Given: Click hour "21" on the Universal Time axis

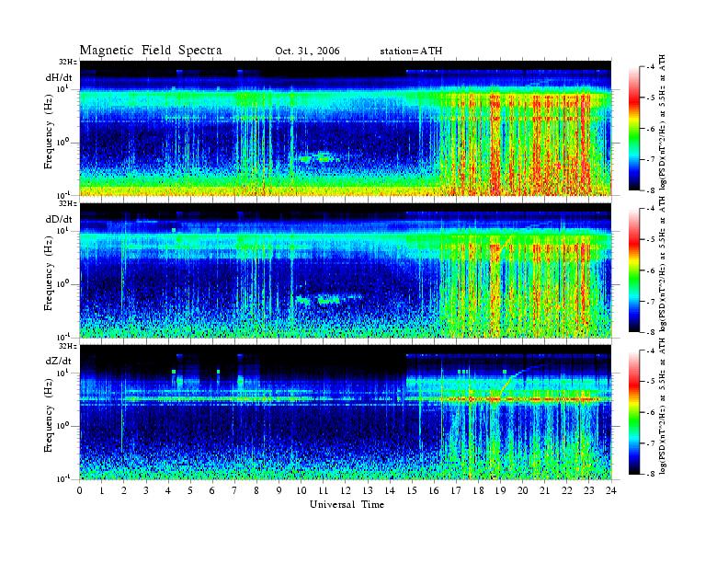Looking at the screenshot, I should pos(544,490).
